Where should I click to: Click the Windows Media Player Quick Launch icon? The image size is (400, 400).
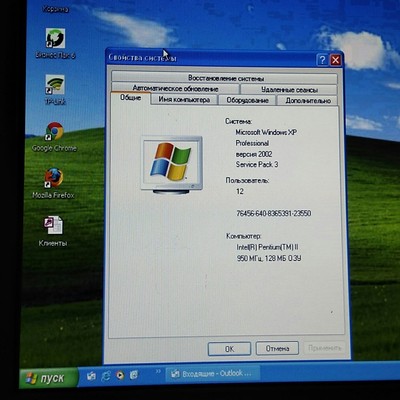(120, 376)
